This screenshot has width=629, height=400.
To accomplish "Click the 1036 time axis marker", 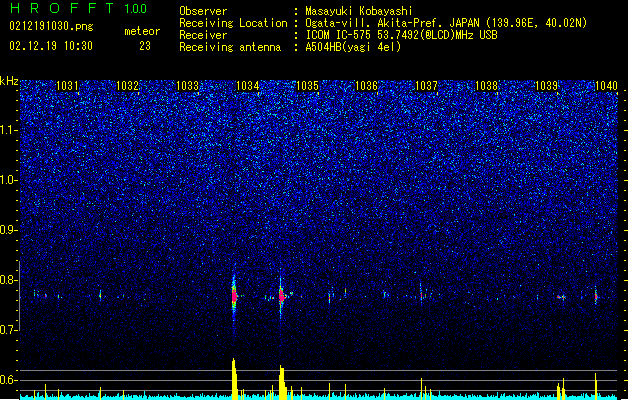I will 367,86.
